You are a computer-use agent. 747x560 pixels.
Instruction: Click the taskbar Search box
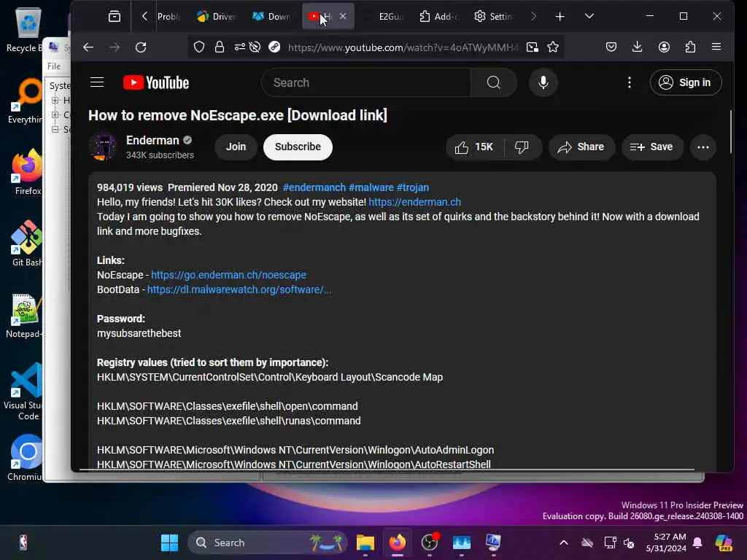(x=268, y=542)
